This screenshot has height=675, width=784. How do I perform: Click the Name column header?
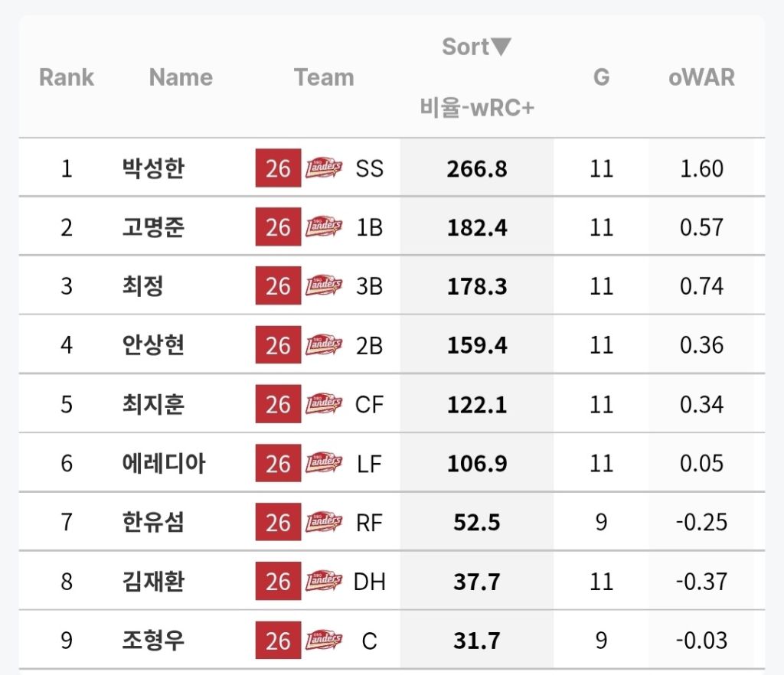[x=181, y=77]
